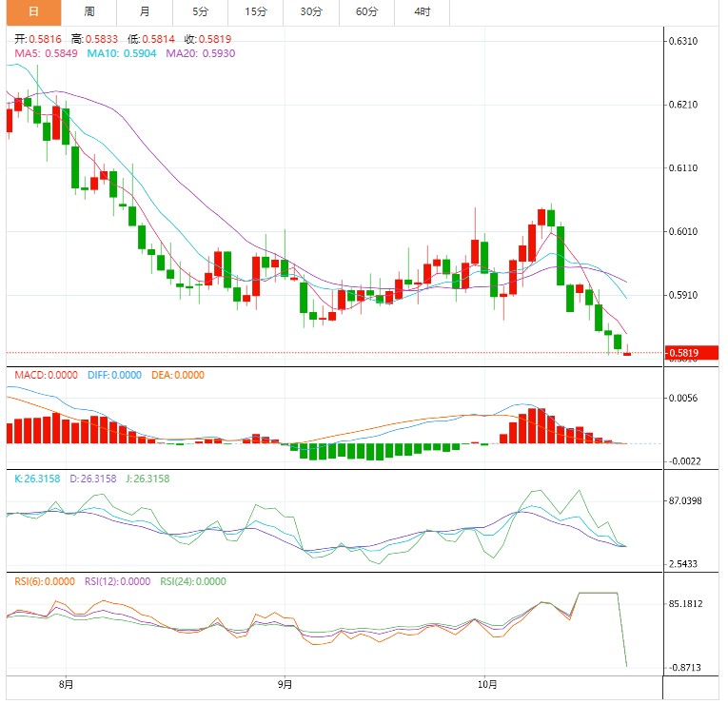The height and width of the screenshot is (704, 728).
Task: Click the MA5: 0.5849 indicator label
Action: click(47, 54)
